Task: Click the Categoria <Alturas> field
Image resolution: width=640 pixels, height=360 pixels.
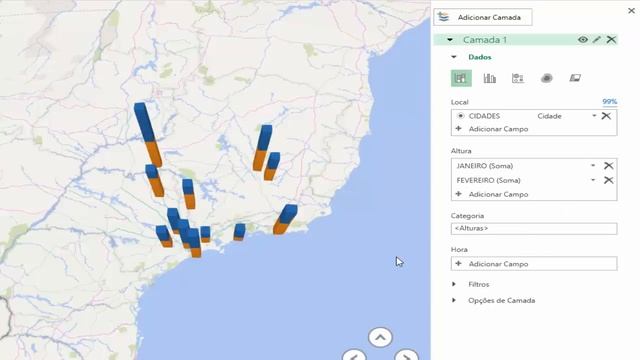Action: coord(534,229)
